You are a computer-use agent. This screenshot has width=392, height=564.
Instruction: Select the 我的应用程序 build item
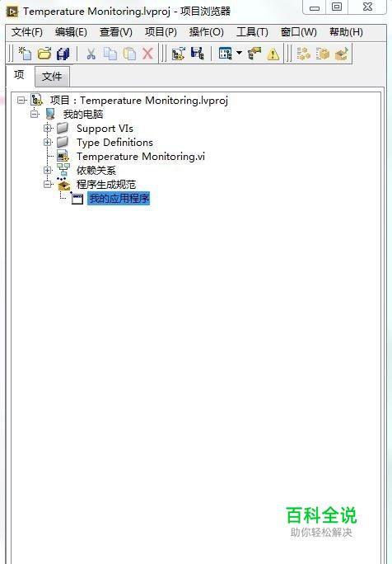[x=119, y=198]
